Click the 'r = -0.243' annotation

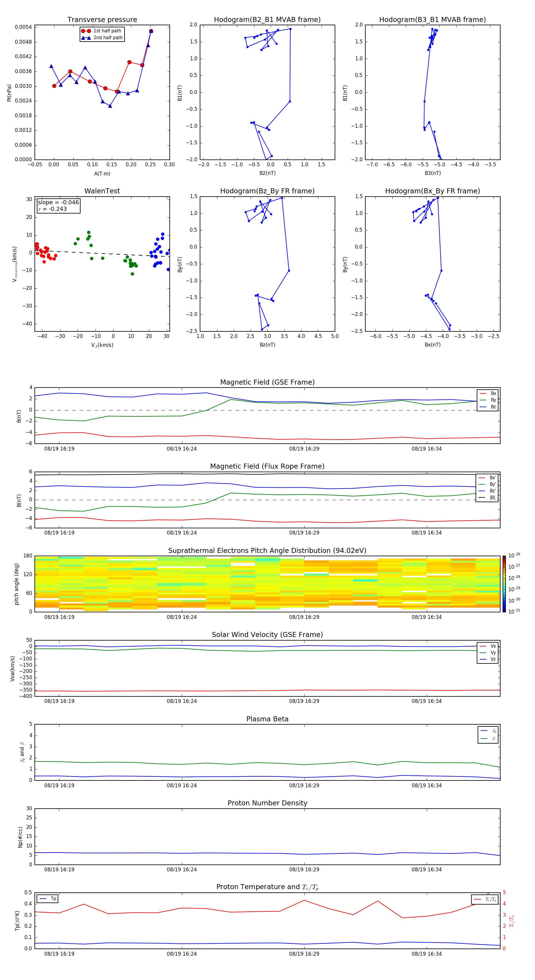click(x=53, y=209)
